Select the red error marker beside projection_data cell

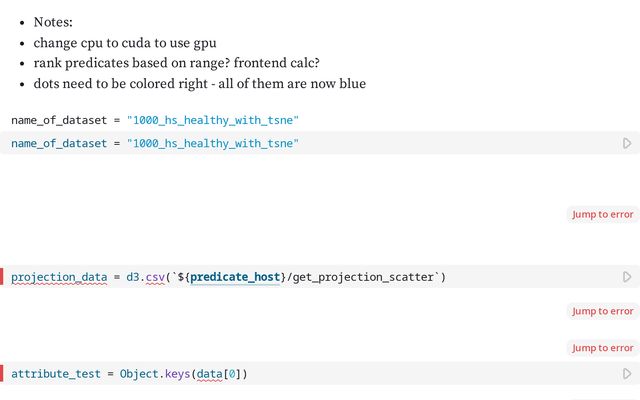(2, 277)
